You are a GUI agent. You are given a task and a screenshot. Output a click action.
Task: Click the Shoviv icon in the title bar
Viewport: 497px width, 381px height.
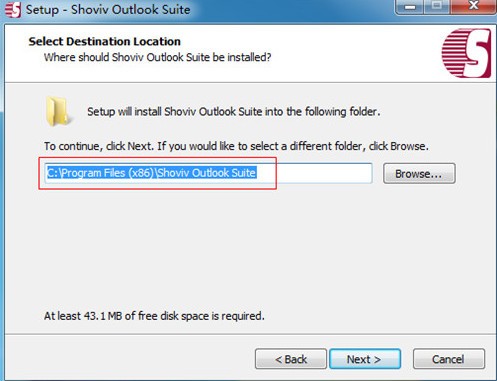pos(13,10)
